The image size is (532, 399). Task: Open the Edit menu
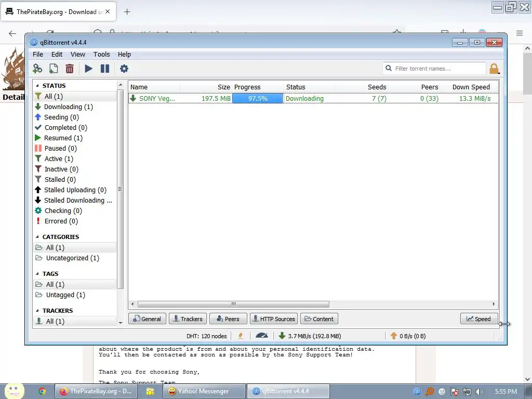pos(57,54)
